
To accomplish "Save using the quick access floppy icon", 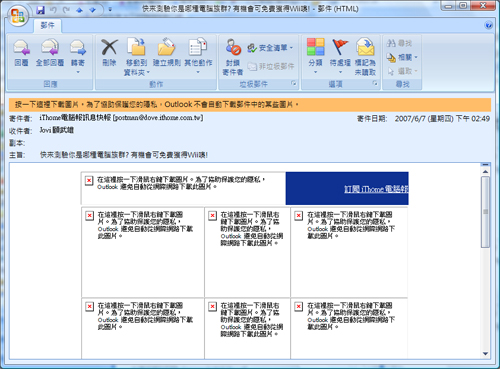I will pyautogui.click(x=41, y=10).
